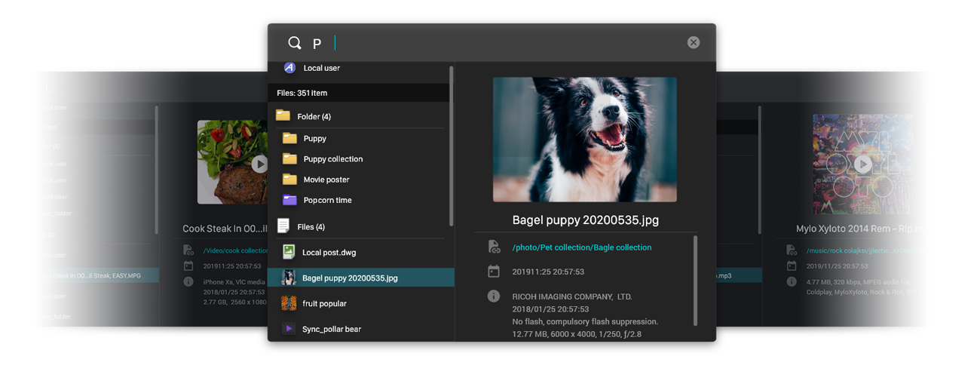This screenshot has height=387, width=980.
Task: Select Bagel puppy 20200535.jpg in the list
Action: coord(360,278)
